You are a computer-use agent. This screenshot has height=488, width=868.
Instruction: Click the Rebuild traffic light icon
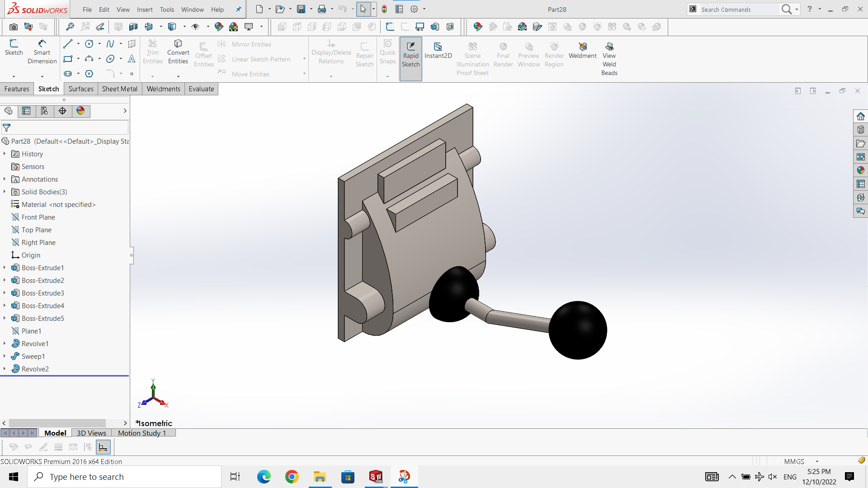[x=384, y=9]
